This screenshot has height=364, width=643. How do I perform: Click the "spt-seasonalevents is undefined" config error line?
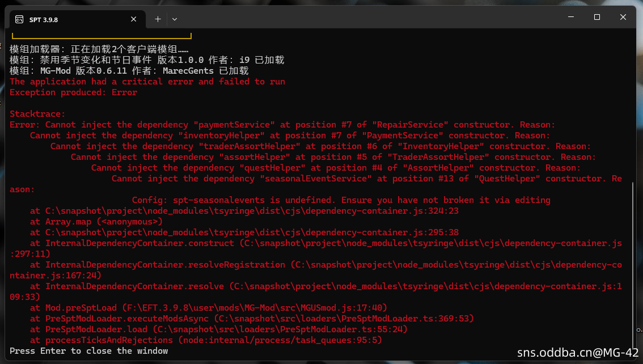tap(341, 200)
